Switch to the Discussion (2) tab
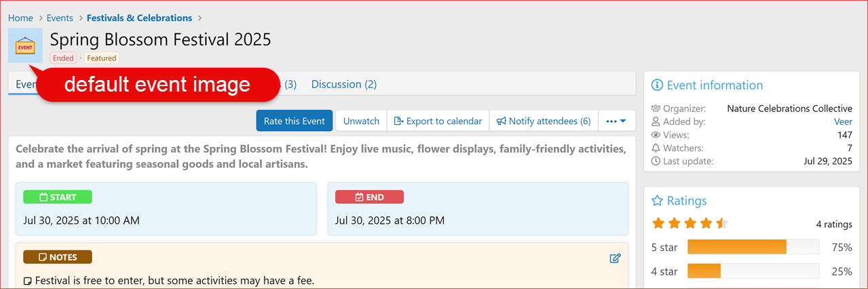This screenshot has width=868, height=289. 343,85
